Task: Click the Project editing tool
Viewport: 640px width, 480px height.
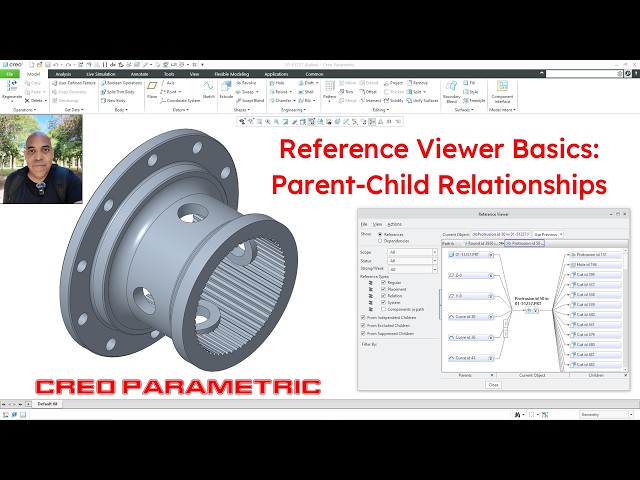Action: [x=393, y=83]
